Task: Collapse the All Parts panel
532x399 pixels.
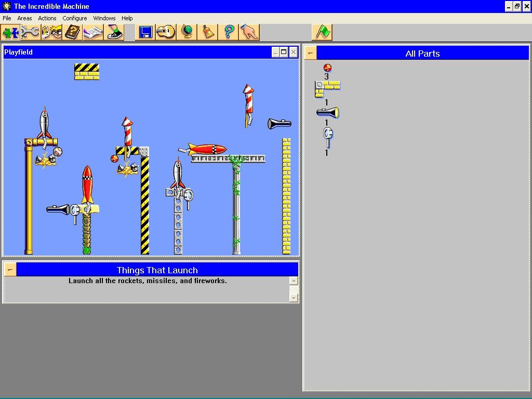Action: point(311,53)
